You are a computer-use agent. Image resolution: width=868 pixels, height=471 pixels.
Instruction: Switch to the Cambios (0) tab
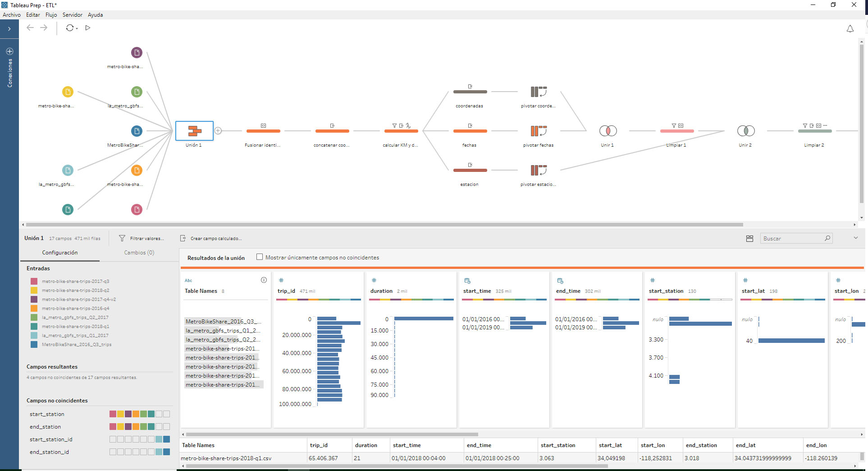[139, 253]
